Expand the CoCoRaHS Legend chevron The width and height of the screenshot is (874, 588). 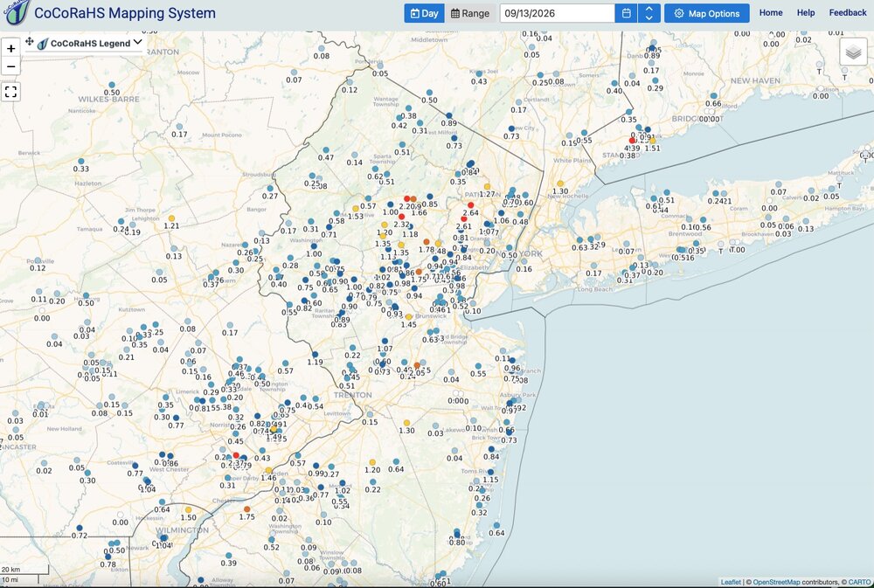click(138, 42)
